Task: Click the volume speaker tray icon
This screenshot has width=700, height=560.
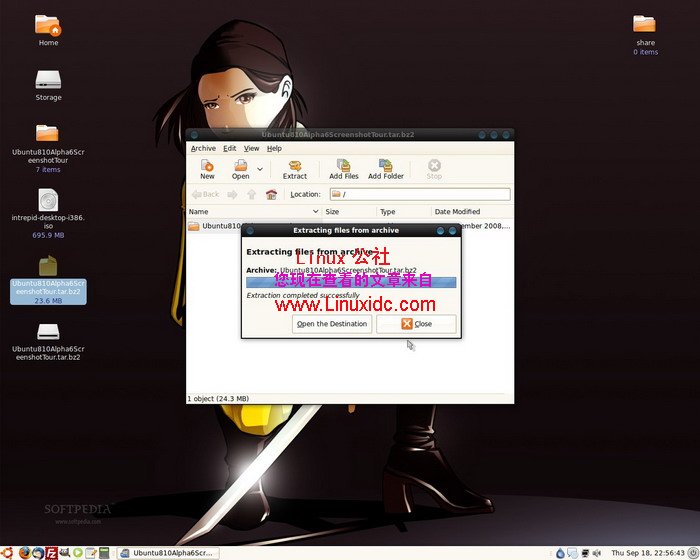Action: [x=596, y=553]
